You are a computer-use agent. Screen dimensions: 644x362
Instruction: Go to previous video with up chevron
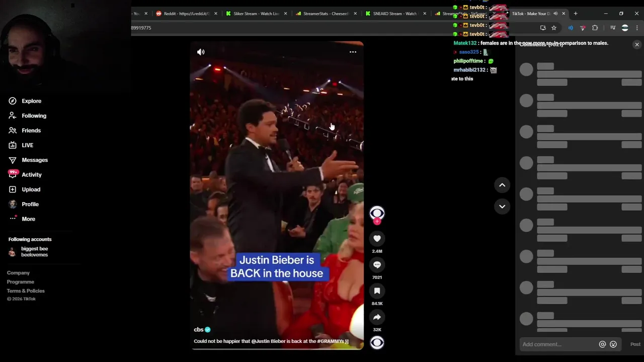point(502,185)
